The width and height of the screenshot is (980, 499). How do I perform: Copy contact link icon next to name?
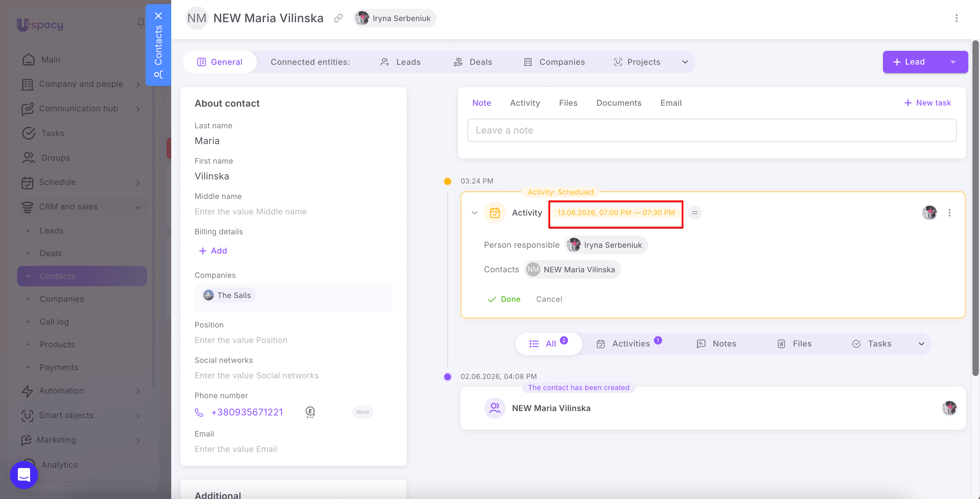(338, 18)
